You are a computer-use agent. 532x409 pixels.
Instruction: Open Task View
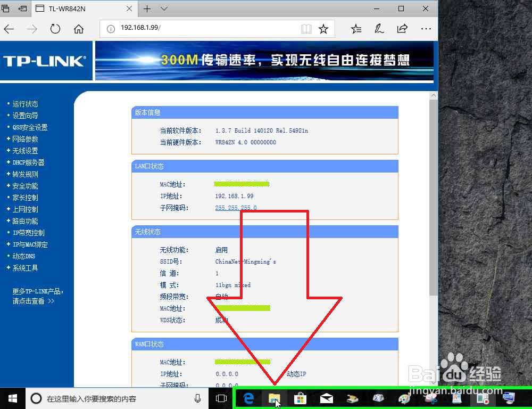coord(221,398)
